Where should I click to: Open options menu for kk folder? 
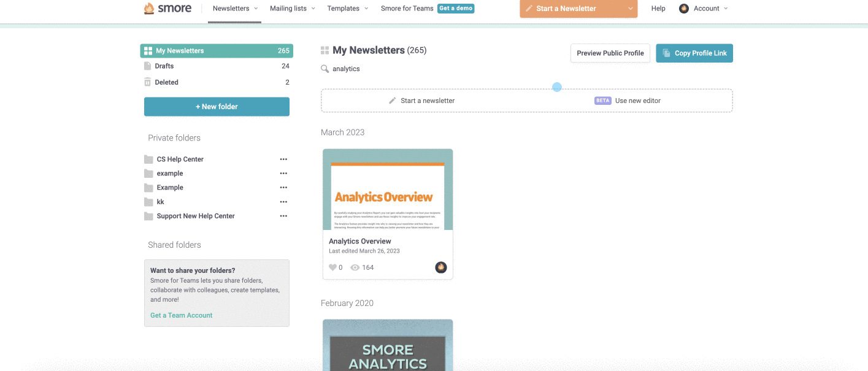pyautogui.click(x=283, y=202)
